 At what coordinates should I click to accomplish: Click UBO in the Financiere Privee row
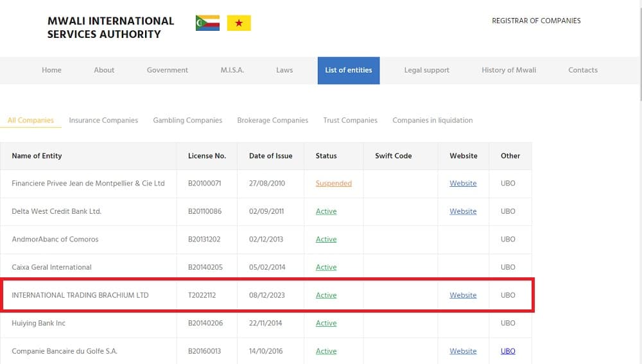[x=508, y=184]
